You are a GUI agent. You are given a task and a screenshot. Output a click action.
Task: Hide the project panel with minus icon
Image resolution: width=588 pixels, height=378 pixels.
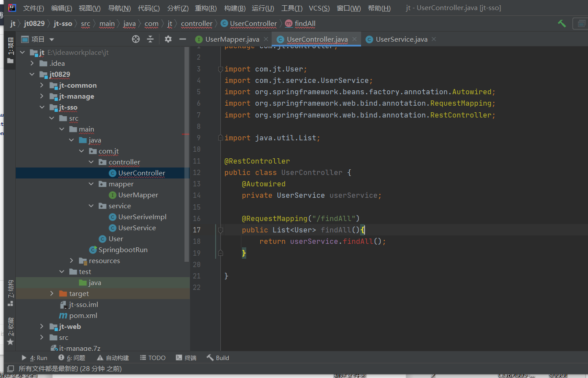(x=182, y=39)
